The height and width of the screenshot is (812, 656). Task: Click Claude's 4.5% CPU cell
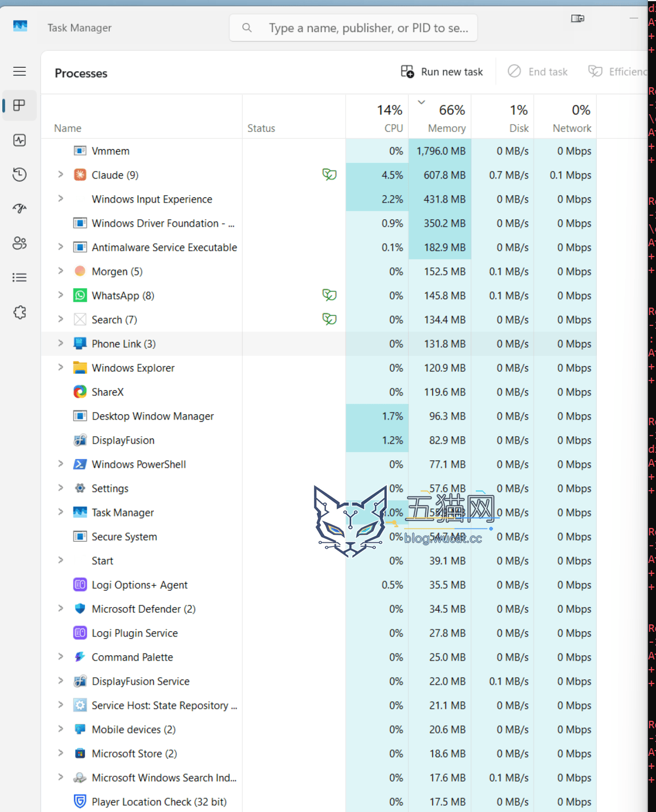coord(377,175)
